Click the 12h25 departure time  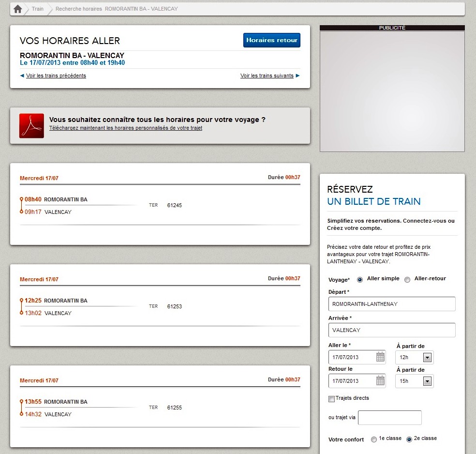[x=33, y=301]
